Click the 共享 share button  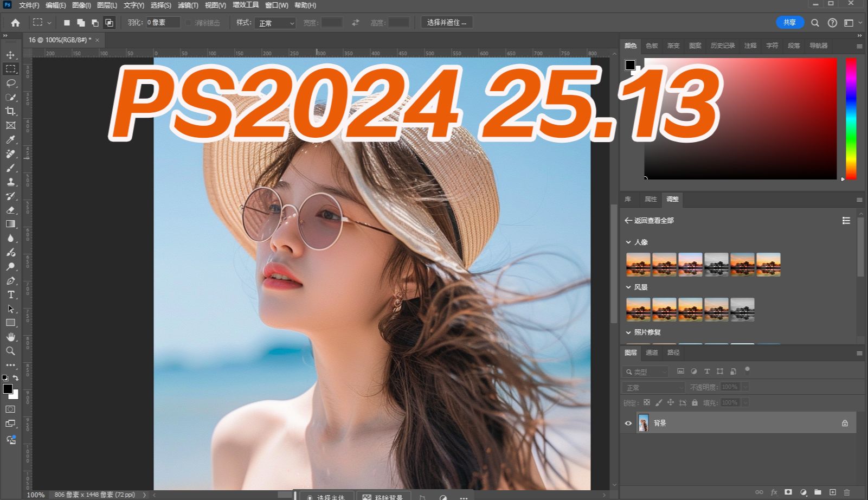click(790, 22)
